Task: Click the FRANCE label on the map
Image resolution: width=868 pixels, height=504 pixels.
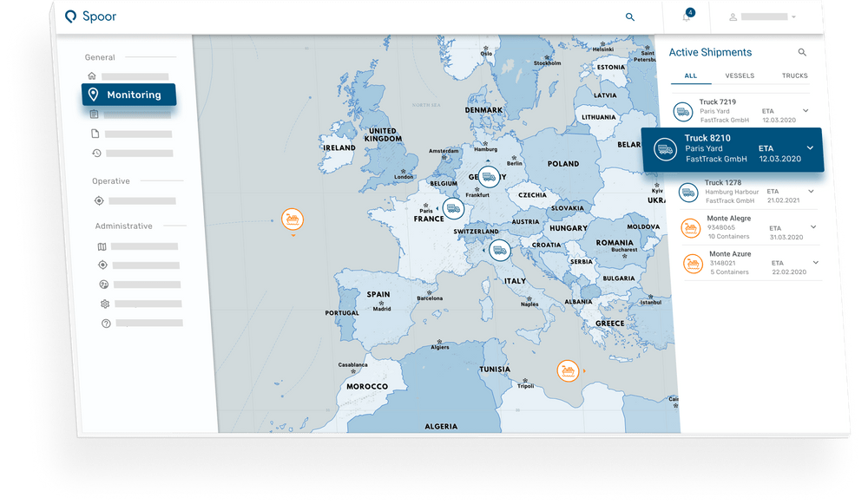Action: coord(429,219)
